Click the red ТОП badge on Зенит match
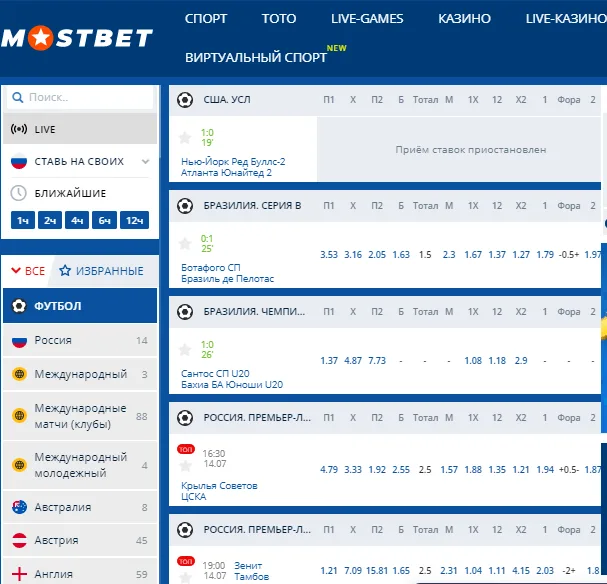The width and height of the screenshot is (607, 584). (186, 561)
